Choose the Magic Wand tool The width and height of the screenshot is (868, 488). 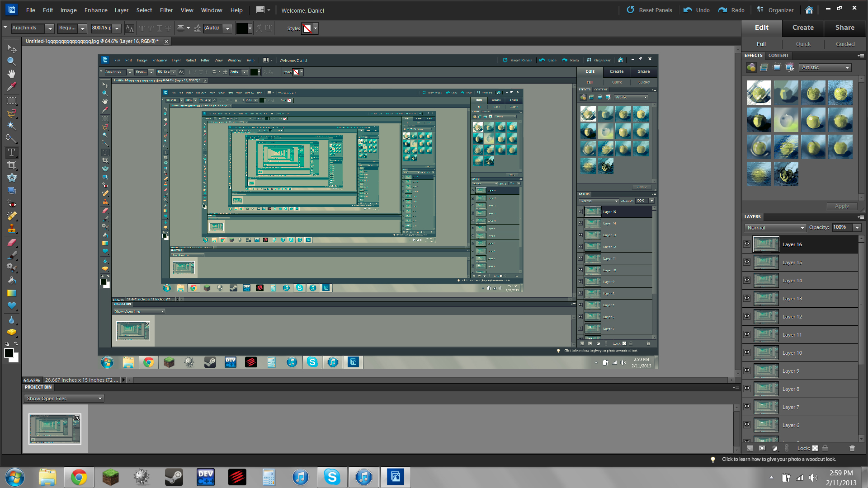pos(12,126)
